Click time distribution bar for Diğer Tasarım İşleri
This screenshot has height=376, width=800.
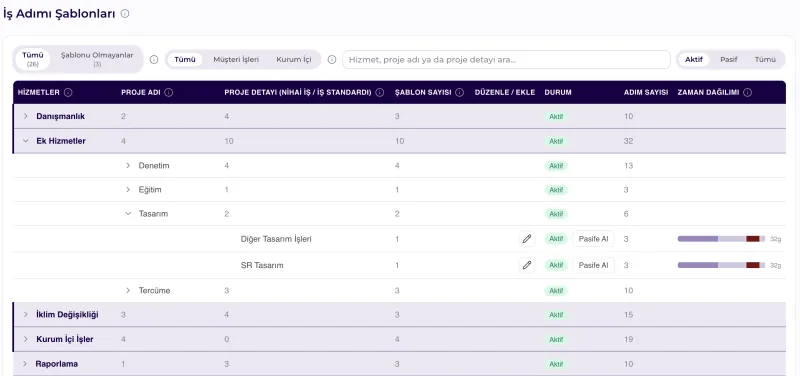point(721,239)
